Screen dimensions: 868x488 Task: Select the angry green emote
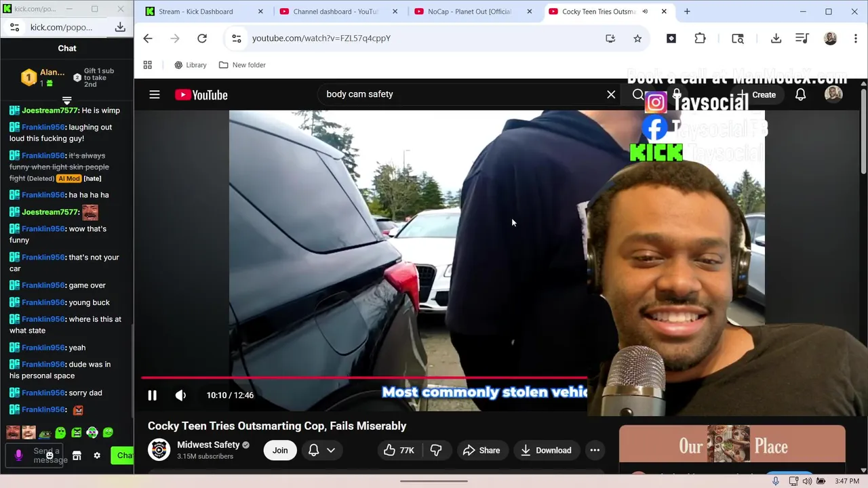click(77, 432)
